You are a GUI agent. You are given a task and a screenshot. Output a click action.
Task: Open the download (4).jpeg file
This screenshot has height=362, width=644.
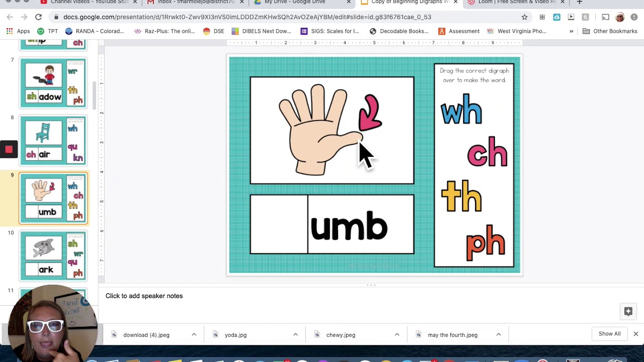pos(146,335)
